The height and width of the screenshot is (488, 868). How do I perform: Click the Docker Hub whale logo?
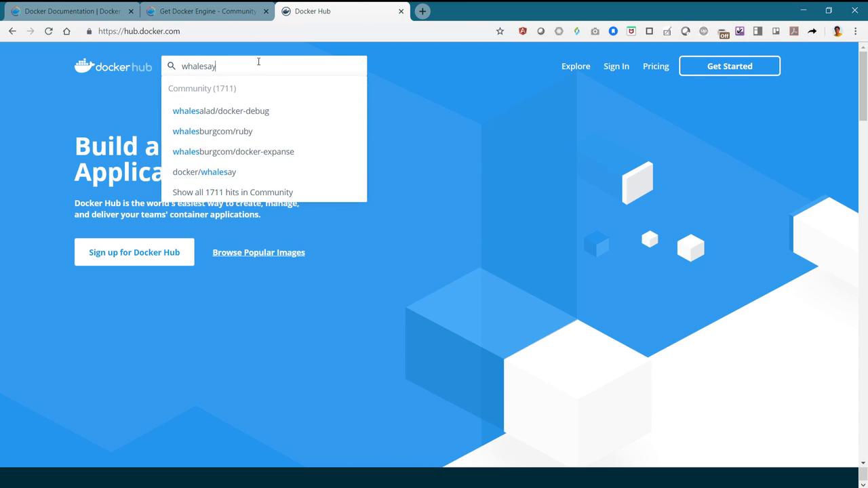tap(113, 66)
